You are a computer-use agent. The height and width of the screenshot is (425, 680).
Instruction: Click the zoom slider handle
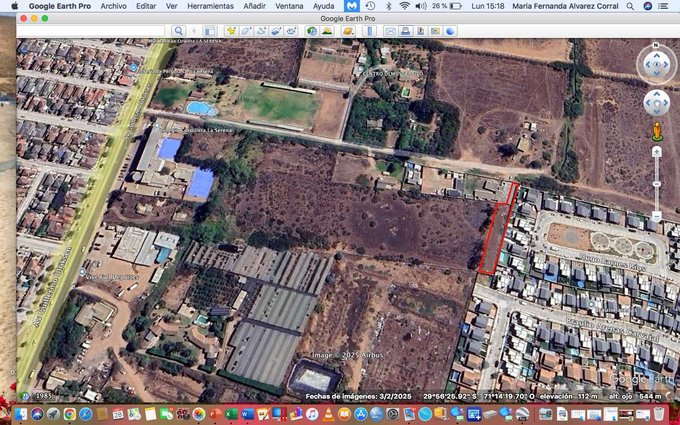(657, 184)
